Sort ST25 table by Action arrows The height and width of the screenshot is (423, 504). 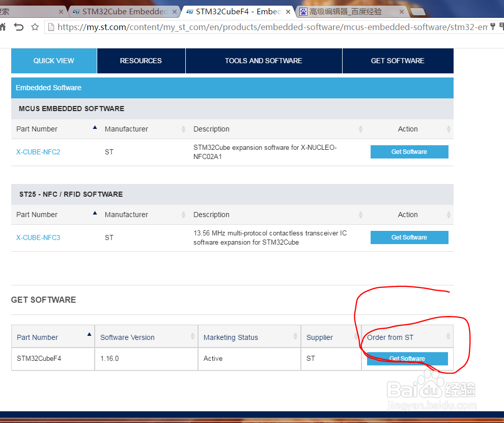point(449,215)
